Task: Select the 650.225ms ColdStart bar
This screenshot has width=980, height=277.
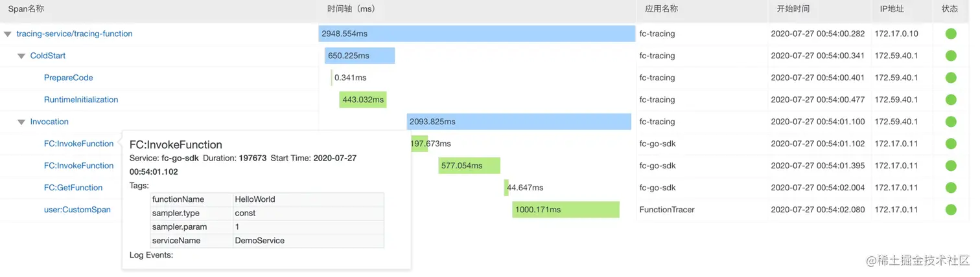Action: point(360,56)
